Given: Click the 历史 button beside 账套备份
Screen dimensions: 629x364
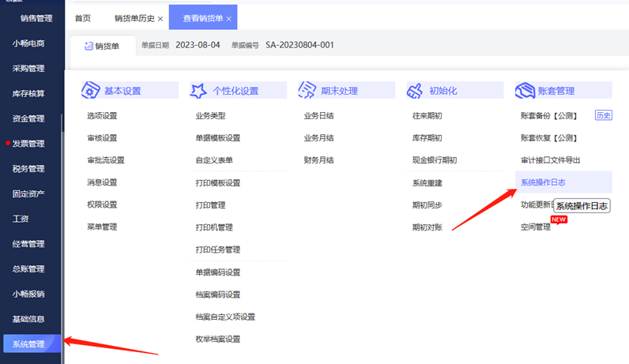Looking at the screenshot, I should (604, 115).
